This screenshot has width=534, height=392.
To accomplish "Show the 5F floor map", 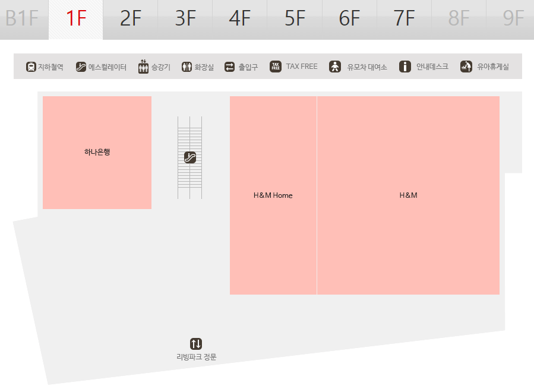I will tap(295, 20).
